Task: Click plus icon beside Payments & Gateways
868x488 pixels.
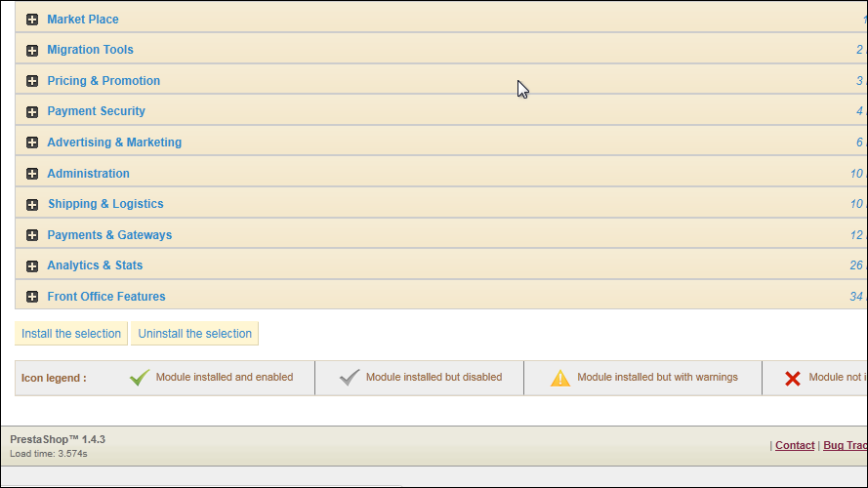Action: point(32,235)
